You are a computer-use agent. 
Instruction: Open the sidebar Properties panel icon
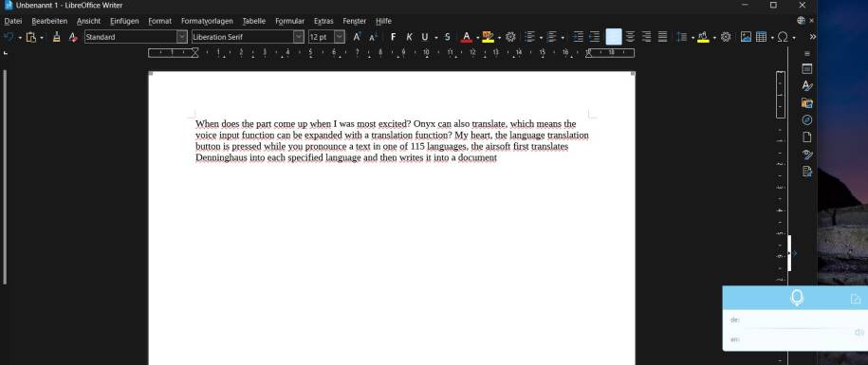[x=807, y=69]
